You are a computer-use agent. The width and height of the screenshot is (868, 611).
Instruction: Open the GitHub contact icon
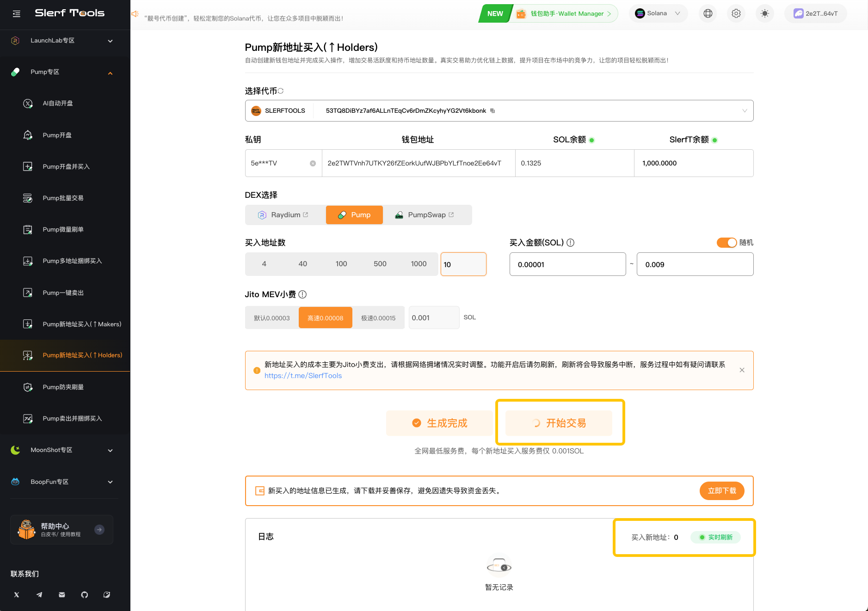click(x=84, y=595)
